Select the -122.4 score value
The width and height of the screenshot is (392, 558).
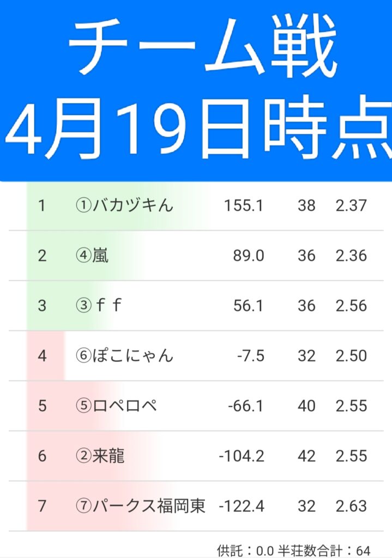pos(242,506)
